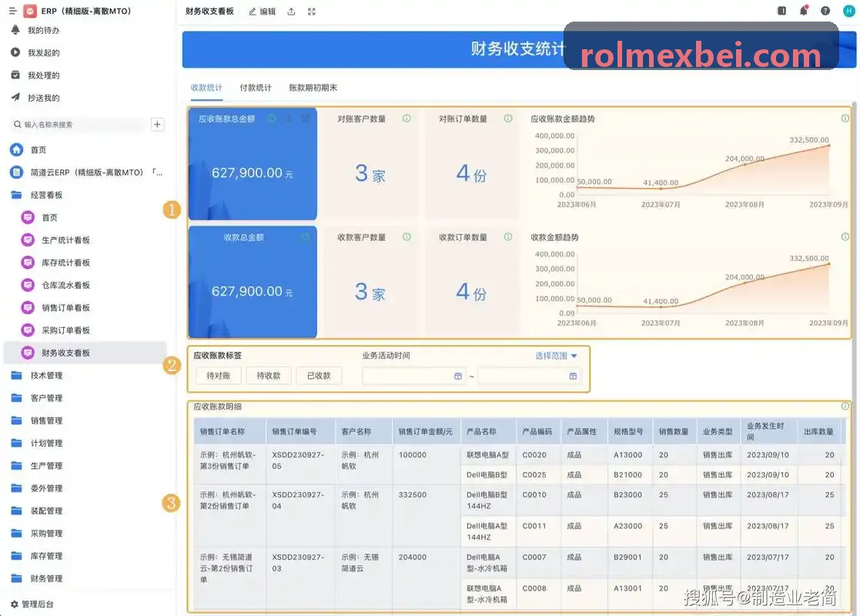The width and height of the screenshot is (860, 616).
Task: Expand the 库存管理 folder
Action: coord(47,556)
